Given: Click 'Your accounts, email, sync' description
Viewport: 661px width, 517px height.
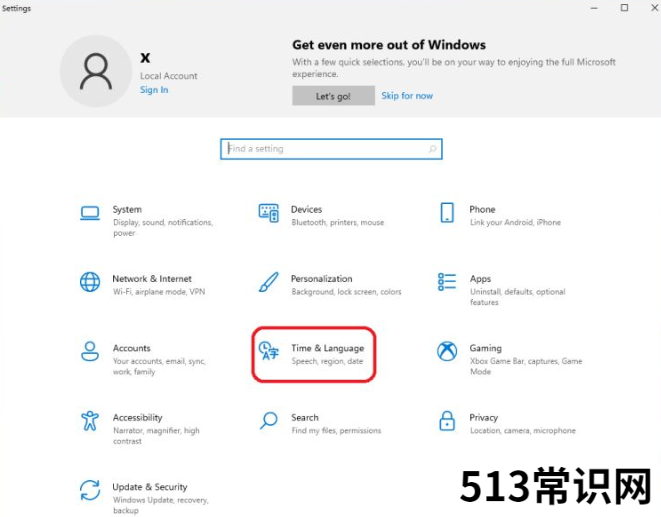Looking at the screenshot, I should point(159,366).
